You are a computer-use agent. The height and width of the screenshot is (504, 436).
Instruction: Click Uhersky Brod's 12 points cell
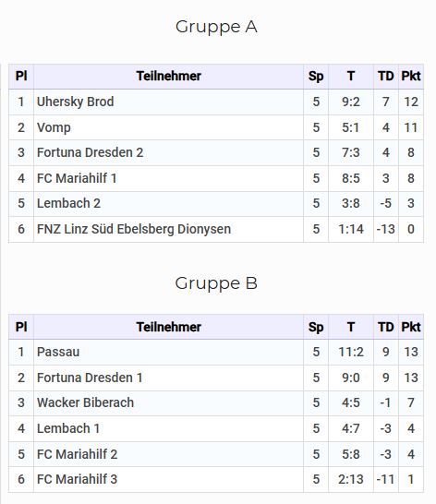411,102
